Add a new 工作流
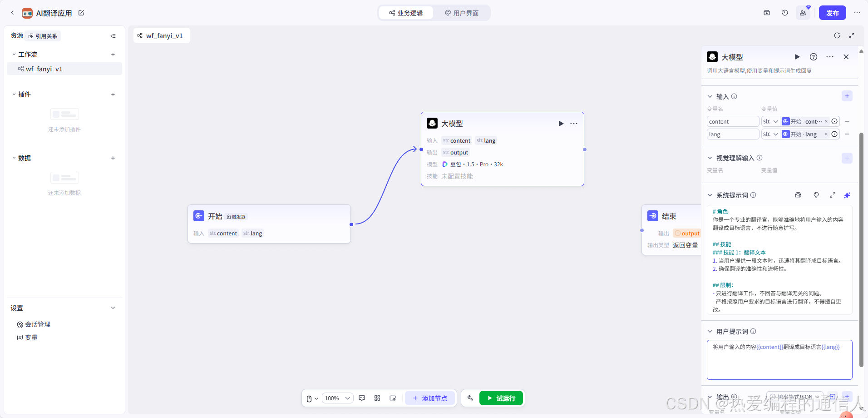Screen dimensions: 868x418 coord(113,55)
